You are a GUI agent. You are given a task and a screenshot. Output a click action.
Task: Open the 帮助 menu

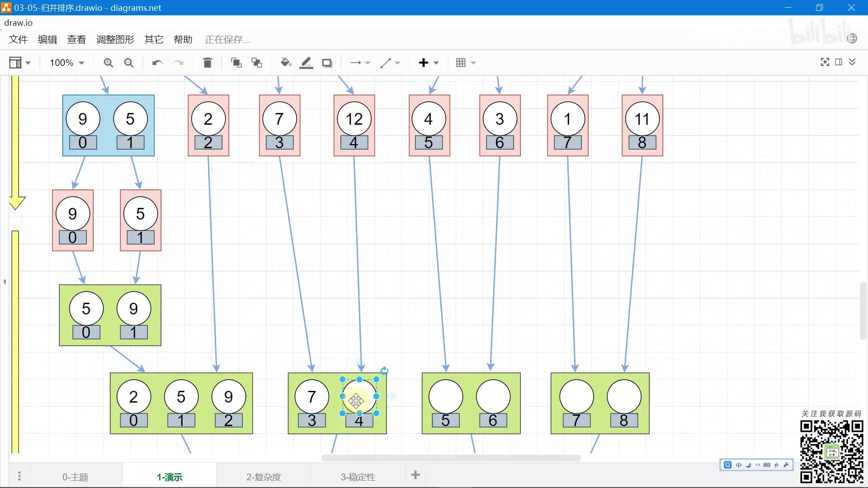point(183,39)
